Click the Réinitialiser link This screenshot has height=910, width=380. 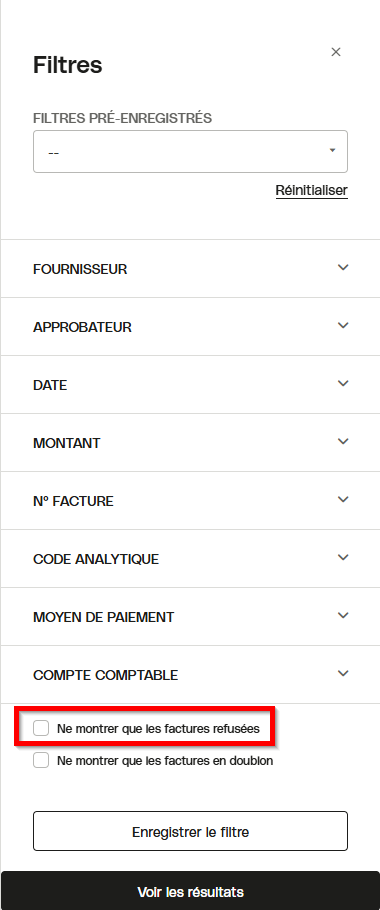point(312,190)
